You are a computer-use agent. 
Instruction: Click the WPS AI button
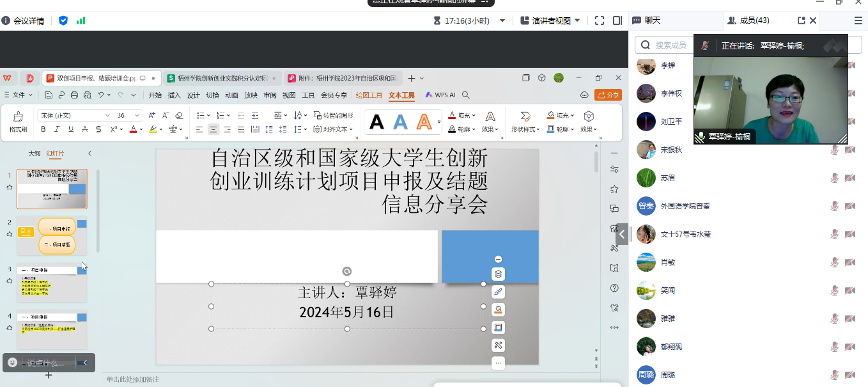pyautogui.click(x=440, y=95)
